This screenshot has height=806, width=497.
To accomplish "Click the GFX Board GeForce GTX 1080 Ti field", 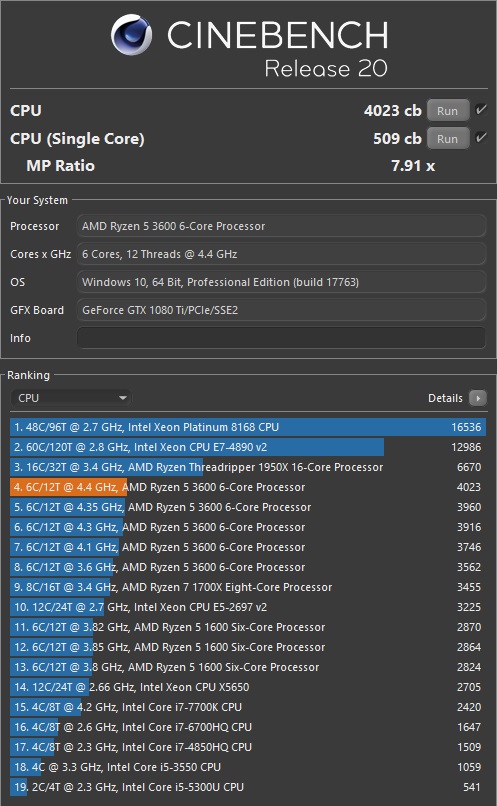I will (x=281, y=310).
